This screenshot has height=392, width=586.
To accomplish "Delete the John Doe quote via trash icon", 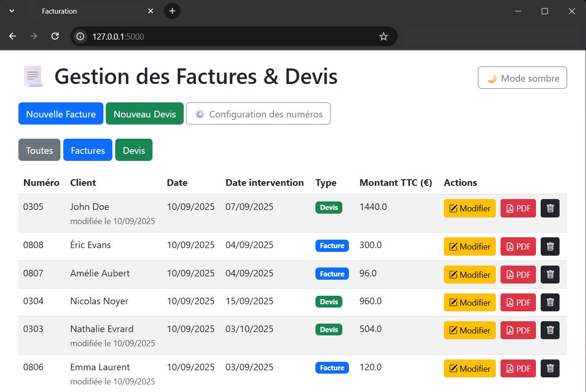I will pos(550,208).
